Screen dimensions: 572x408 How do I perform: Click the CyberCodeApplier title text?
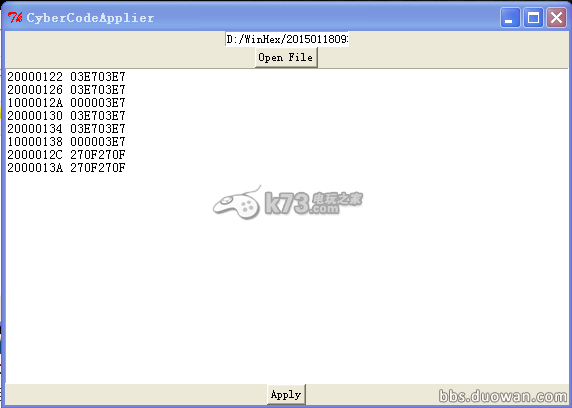[90, 18]
